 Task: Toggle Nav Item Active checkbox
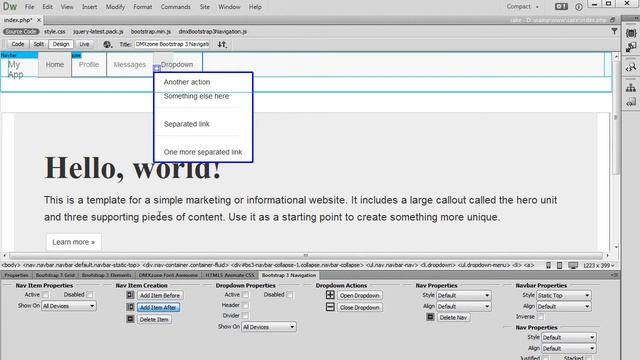click(x=45, y=295)
